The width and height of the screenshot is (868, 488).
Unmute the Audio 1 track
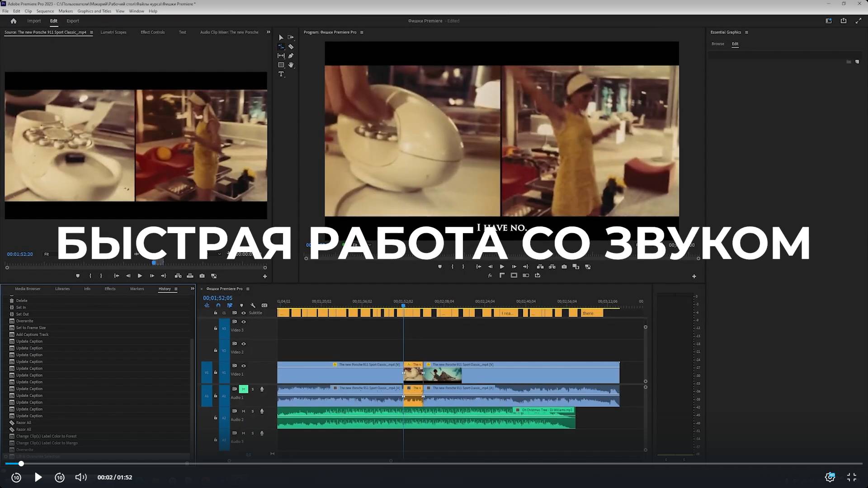point(243,389)
